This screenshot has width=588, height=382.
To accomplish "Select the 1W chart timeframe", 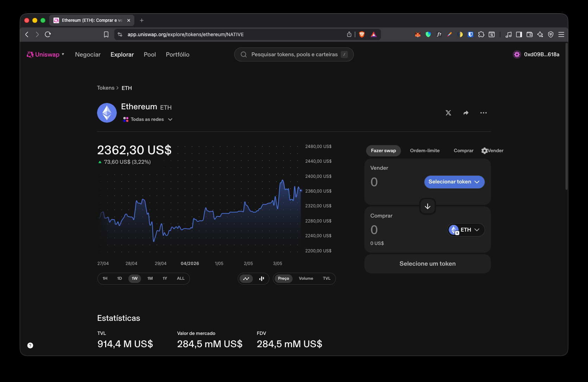I will click(135, 278).
